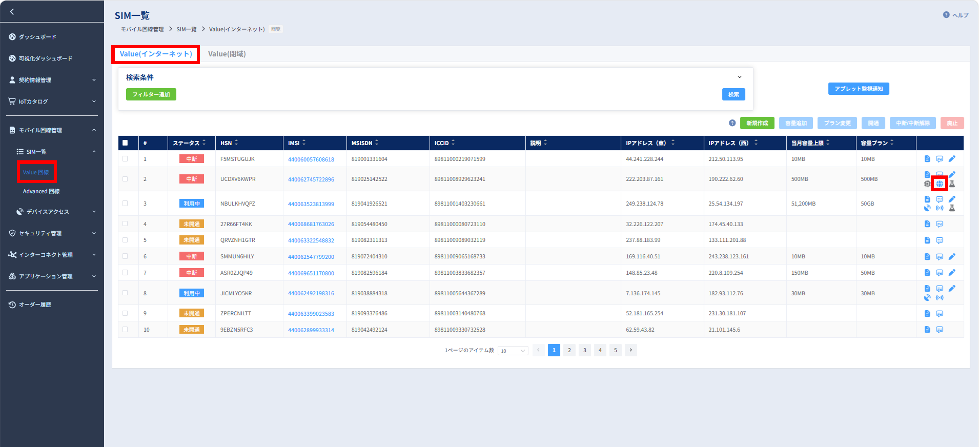Click the message bubble icon in row 6
Image resolution: width=980 pixels, height=447 pixels.
click(x=939, y=257)
